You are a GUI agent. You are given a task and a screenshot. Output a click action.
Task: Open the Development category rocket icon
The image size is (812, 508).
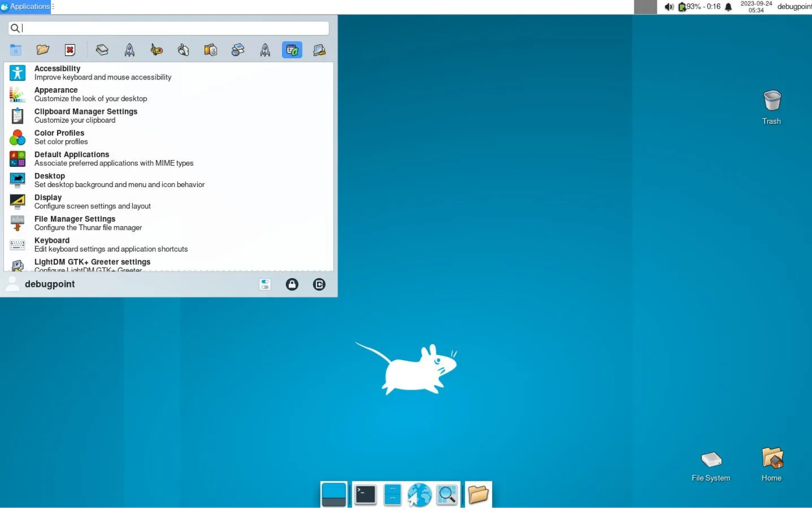click(129, 50)
